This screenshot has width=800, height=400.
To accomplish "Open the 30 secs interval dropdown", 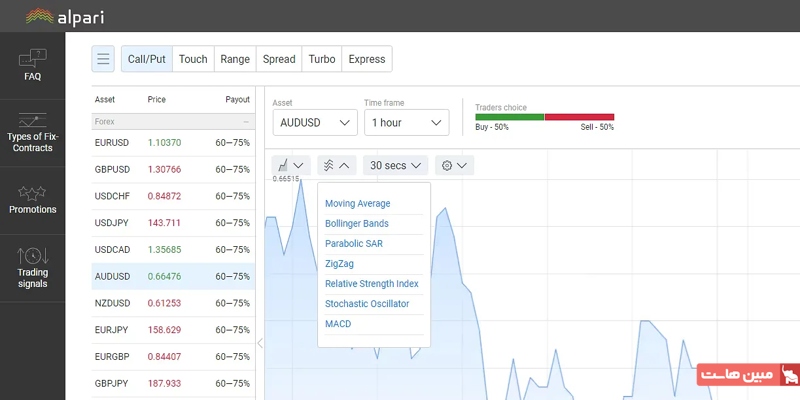I will [394, 165].
